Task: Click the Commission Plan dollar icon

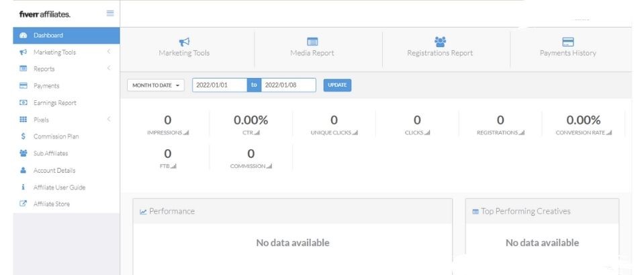Action: click(x=23, y=136)
